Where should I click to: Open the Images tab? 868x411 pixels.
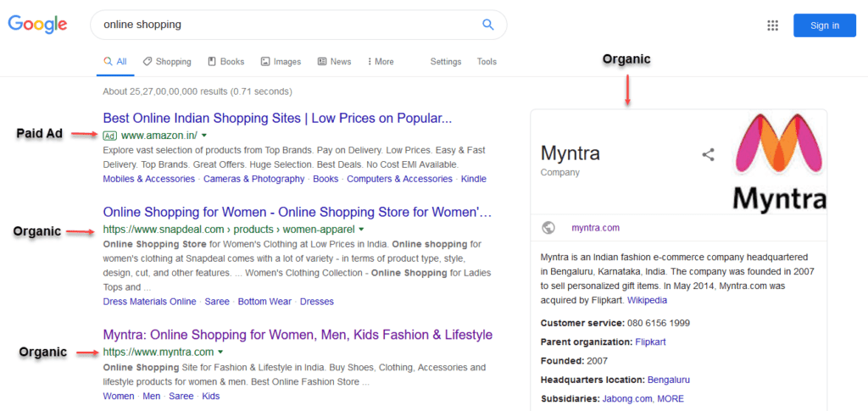click(x=281, y=62)
